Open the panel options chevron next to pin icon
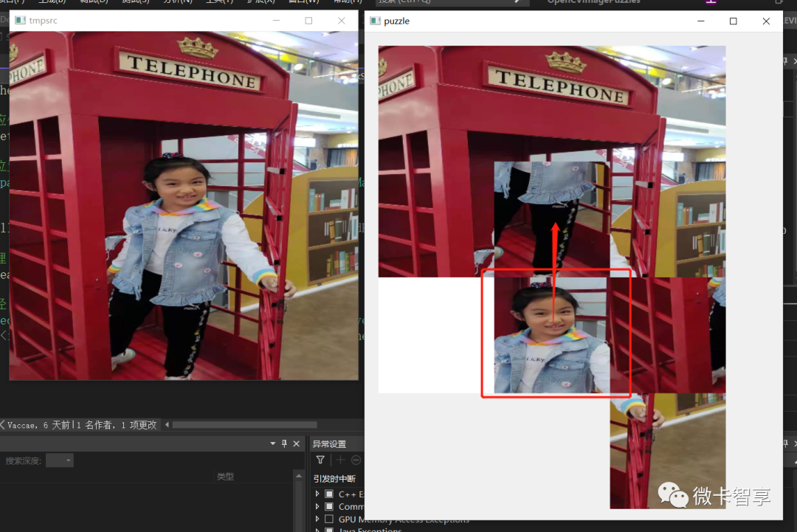The width and height of the screenshot is (797, 532). (x=272, y=443)
